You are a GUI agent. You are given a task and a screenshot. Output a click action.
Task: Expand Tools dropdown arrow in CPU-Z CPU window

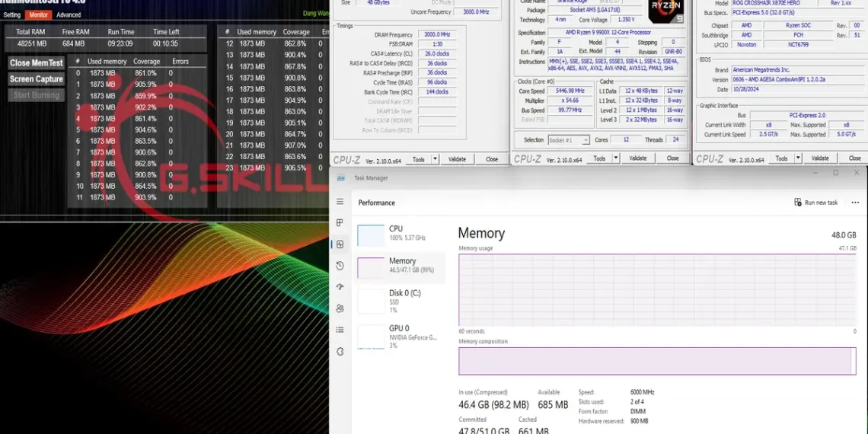pos(615,158)
